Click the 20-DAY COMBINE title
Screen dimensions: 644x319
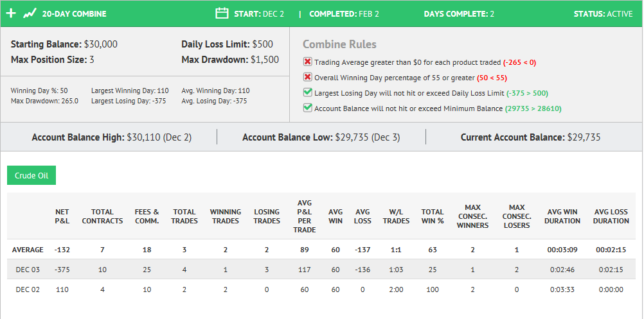75,14
